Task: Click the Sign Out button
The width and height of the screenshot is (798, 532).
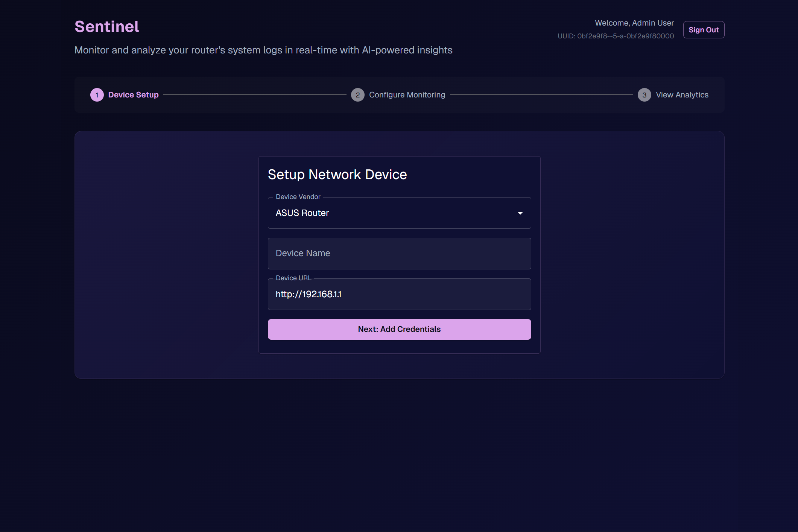Action: pyautogui.click(x=703, y=30)
